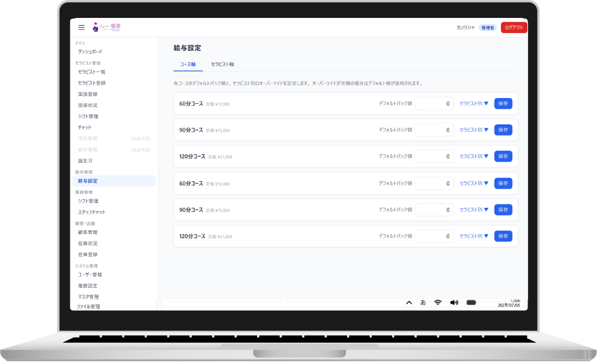The height and width of the screenshot is (364, 597).
Task: Click the speaker volume icon
Action: (x=455, y=302)
